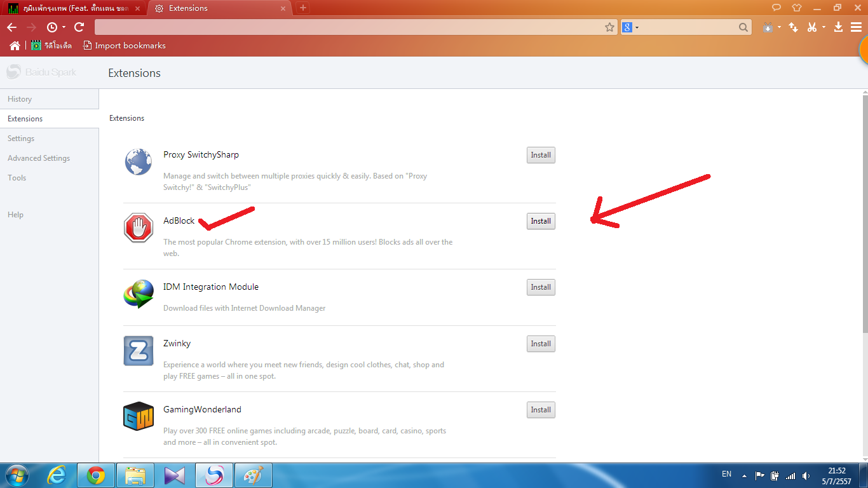
Task: Select the Extensions browser tab
Action: tap(219, 8)
